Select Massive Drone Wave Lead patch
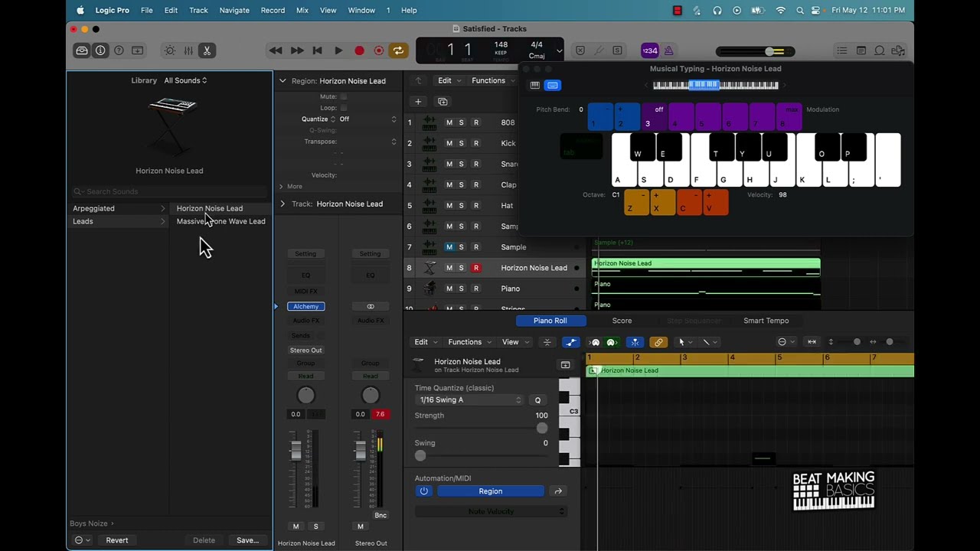 (220, 221)
